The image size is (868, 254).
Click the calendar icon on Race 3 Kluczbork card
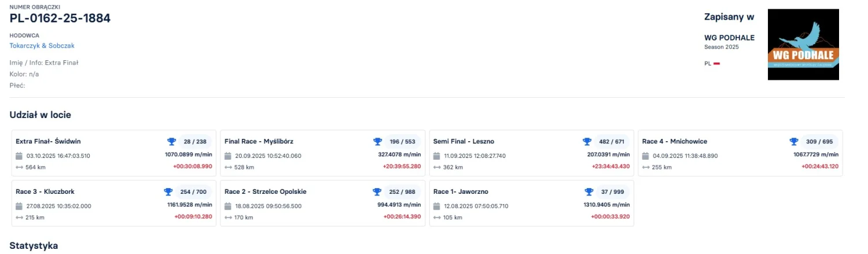click(x=19, y=206)
